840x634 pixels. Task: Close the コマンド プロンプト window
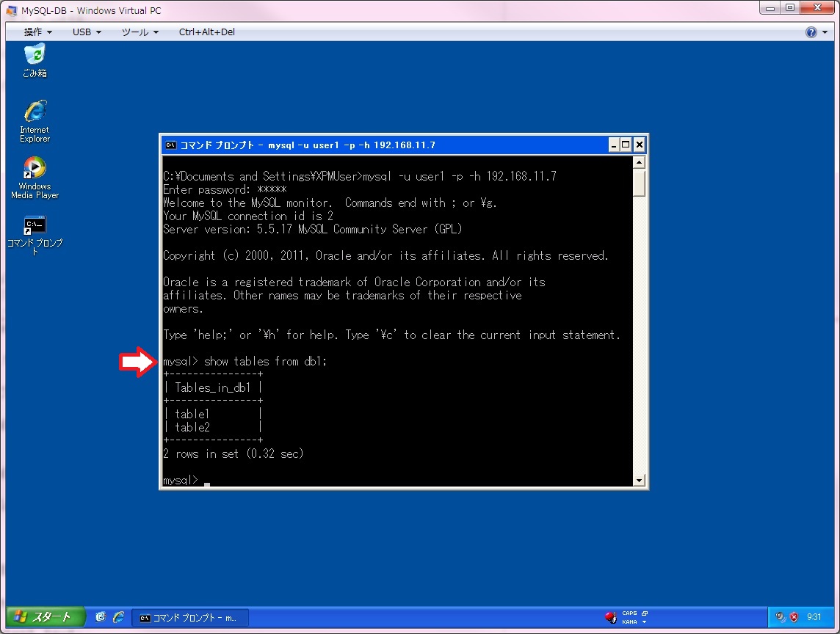tap(639, 145)
